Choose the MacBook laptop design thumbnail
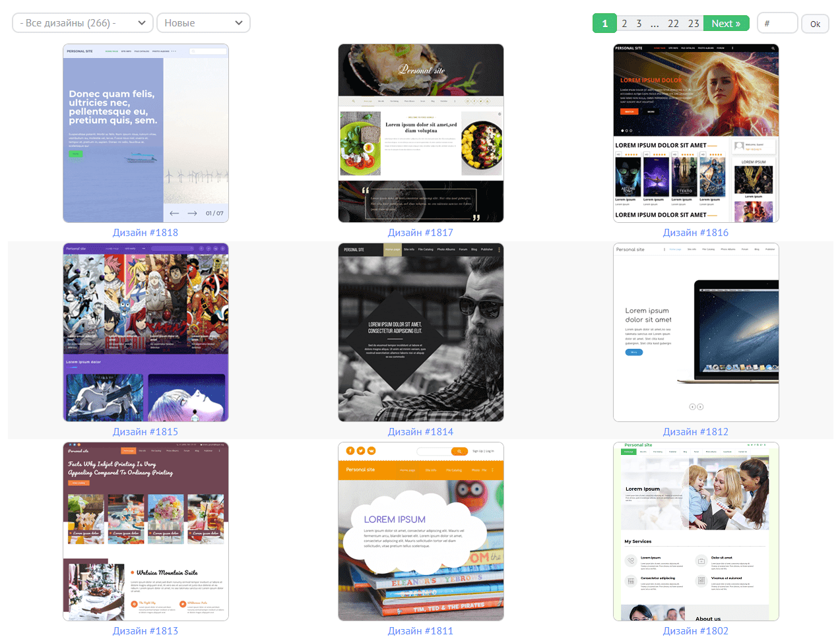 click(x=695, y=332)
